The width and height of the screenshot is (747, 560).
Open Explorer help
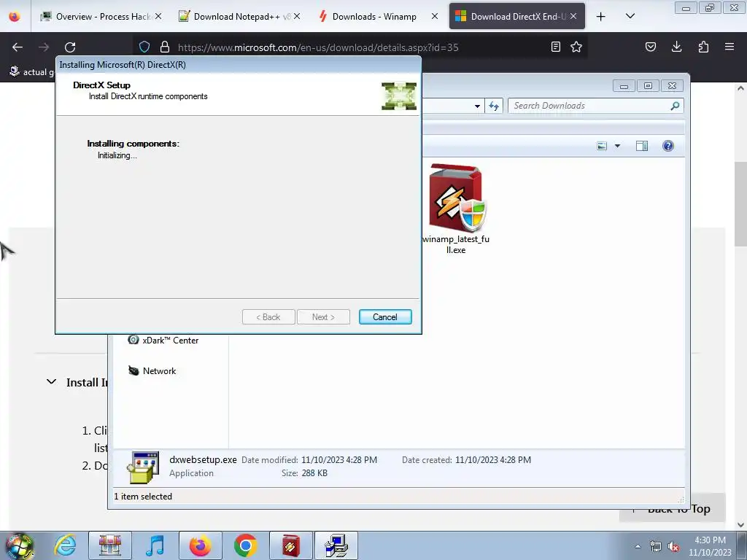[x=668, y=146]
